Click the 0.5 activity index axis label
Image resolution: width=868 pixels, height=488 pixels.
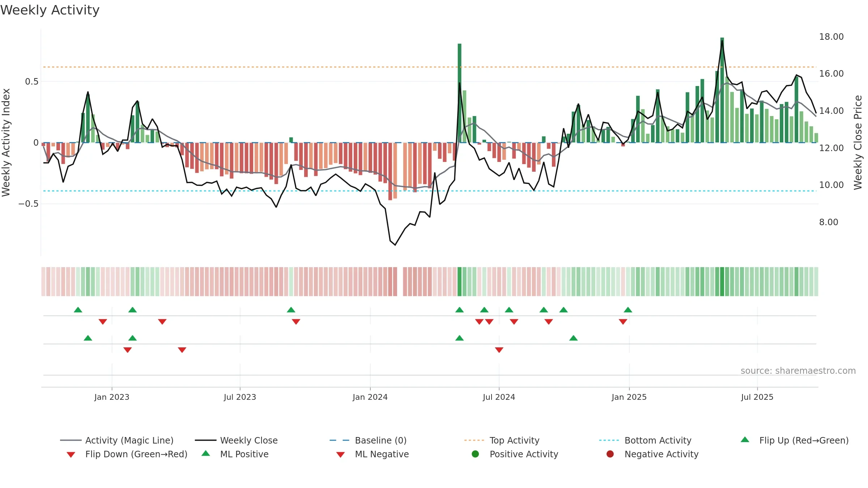click(x=31, y=82)
